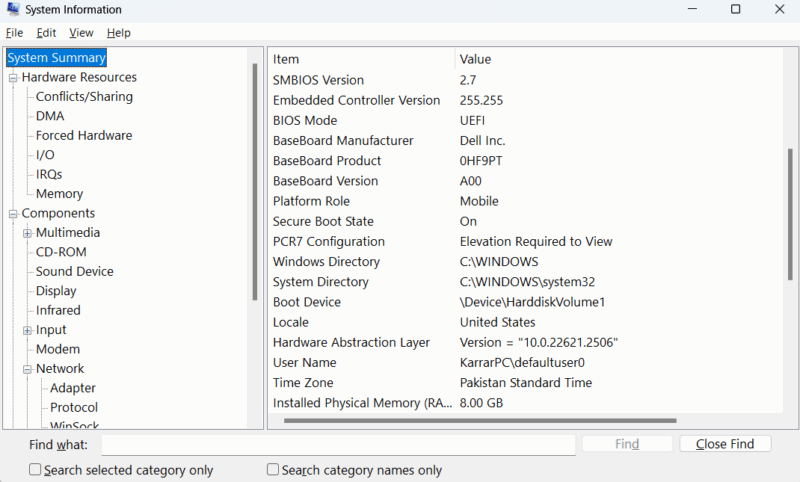This screenshot has width=800, height=482.
Task: Select the Windows Directory row
Action: [526, 261]
